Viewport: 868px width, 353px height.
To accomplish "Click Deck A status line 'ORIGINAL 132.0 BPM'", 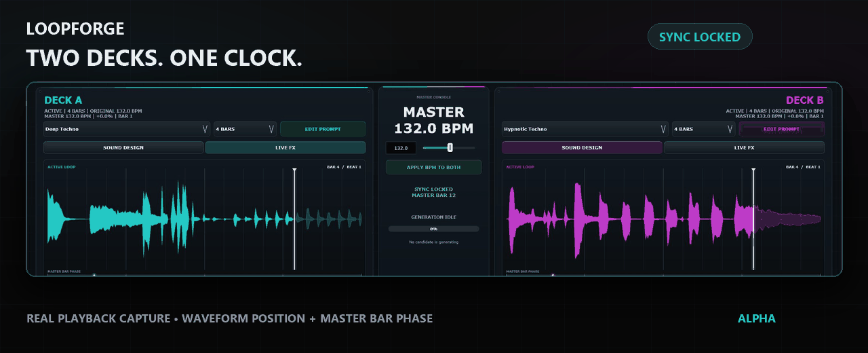I will [x=116, y=111].
